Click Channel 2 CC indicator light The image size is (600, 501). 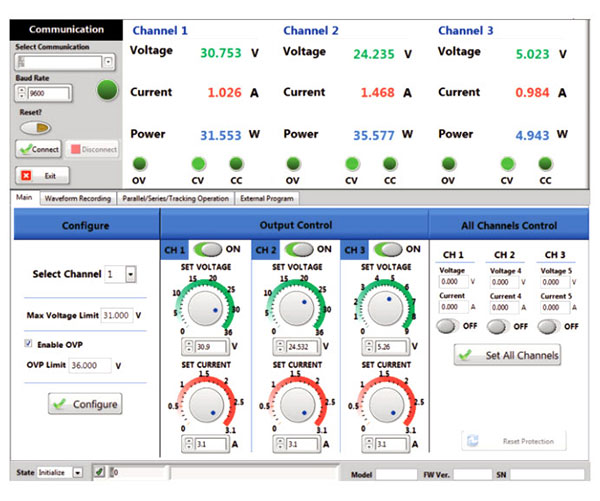(390, 164)
